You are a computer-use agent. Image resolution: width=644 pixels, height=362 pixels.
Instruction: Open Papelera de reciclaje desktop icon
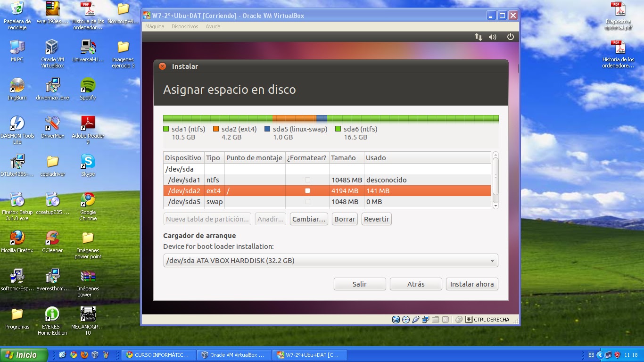[x=17, y=15]
